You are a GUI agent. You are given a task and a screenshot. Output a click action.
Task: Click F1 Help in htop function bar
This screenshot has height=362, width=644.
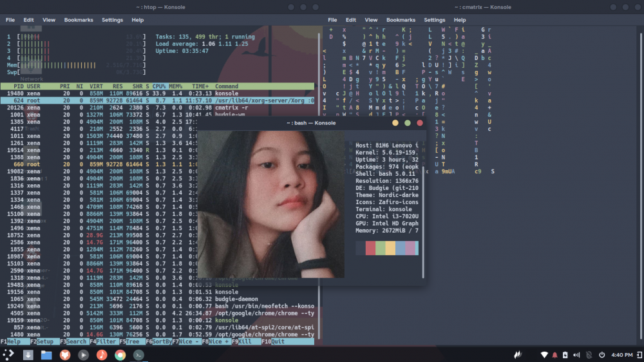point(14,341)
